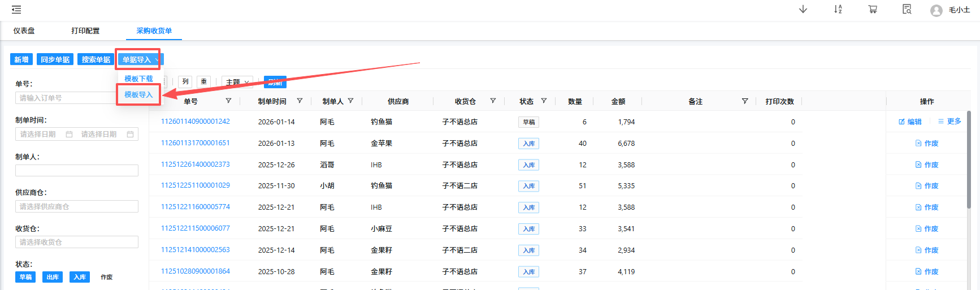Open order link 112601140900001242
Screen dimensions: 980x290
pos(195,122)
